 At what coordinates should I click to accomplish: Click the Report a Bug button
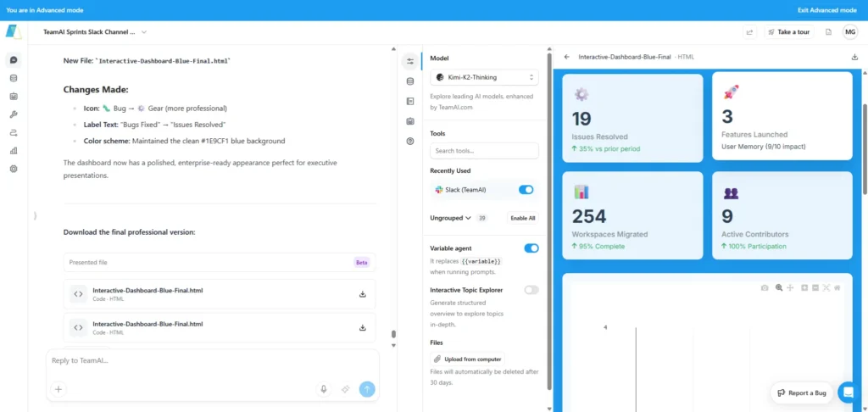(802, 393)
